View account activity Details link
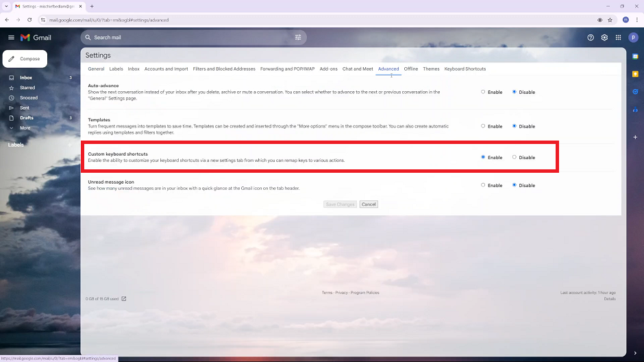 [x=610, y=299]
